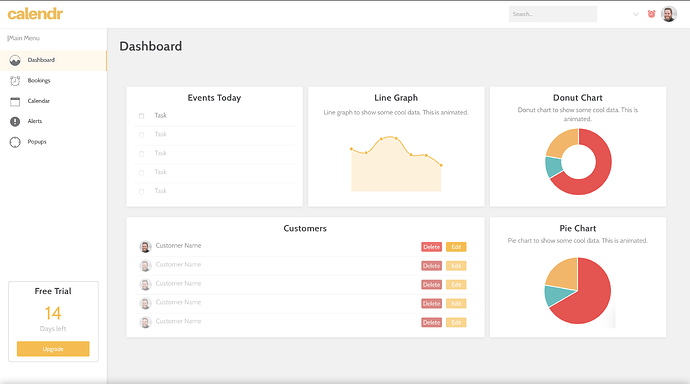Expand the header dropdown chevron
This screenshot has width=690, height=384.
635,14
